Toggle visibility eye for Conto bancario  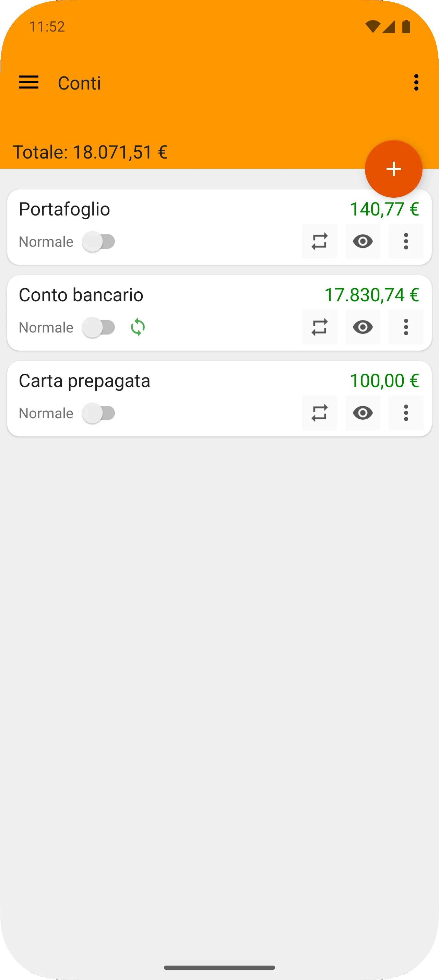click(x=363, y=327)
